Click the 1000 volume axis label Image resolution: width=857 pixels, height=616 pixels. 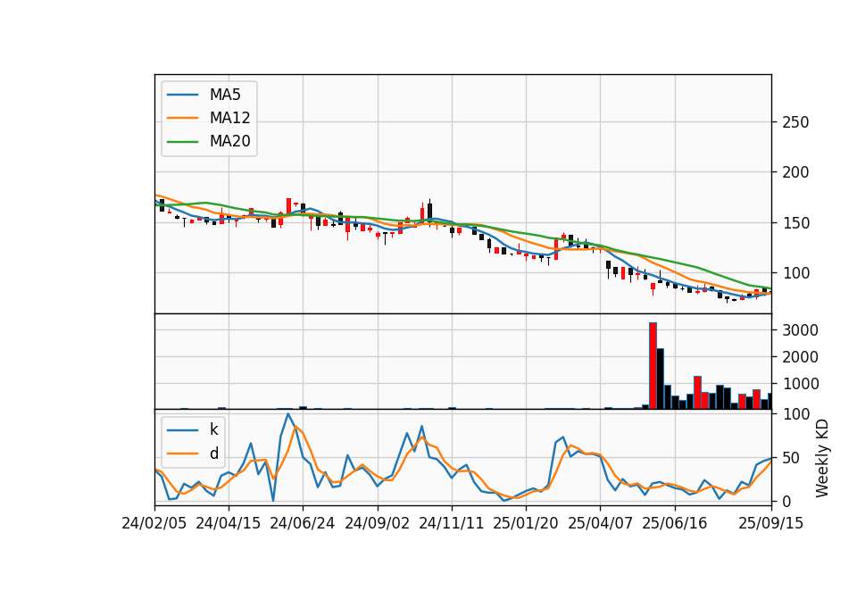click(800, 384)
